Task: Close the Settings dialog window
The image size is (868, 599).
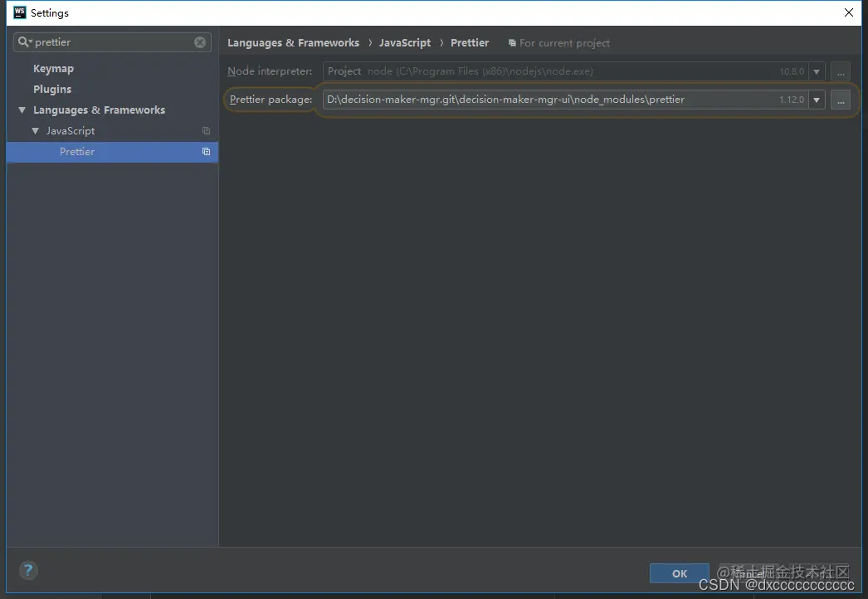Action: click(x=849, y=12)
